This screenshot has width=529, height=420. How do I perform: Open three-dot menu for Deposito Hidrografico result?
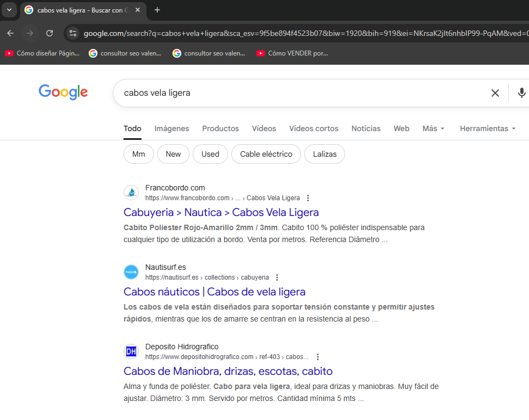pyautogui.click(x=318, y=357)
